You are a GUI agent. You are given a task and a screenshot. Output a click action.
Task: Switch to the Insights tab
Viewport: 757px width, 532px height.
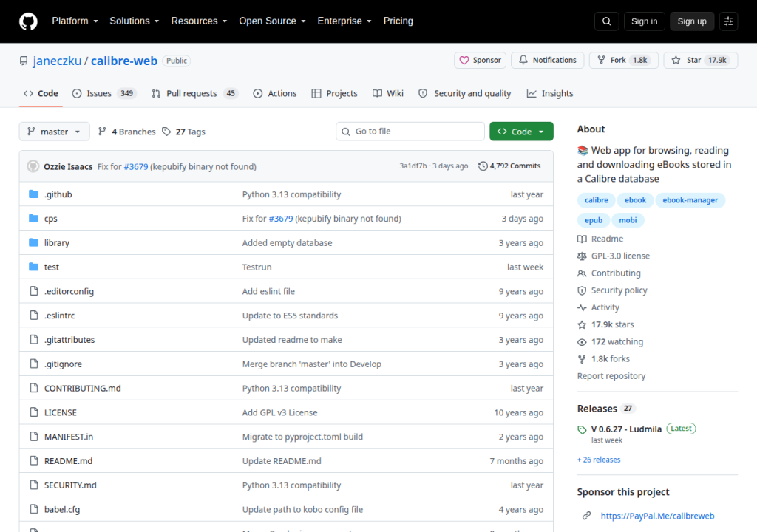[550, 94]
